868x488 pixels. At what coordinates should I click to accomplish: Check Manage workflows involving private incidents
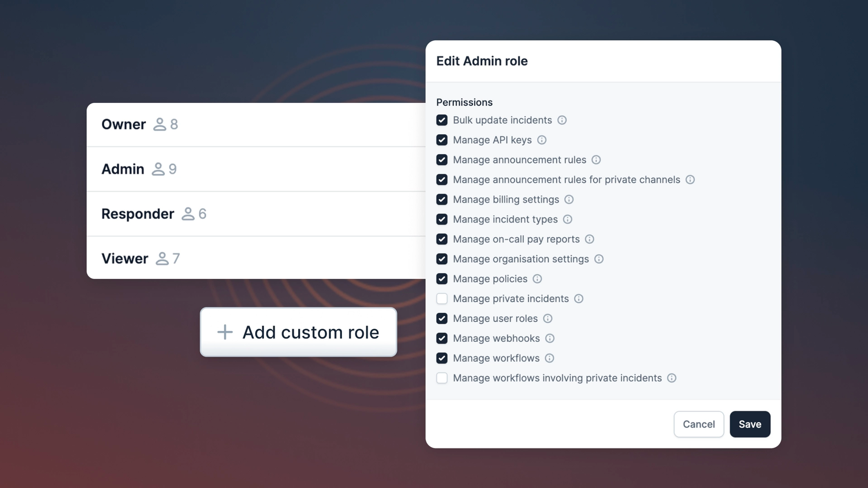[442, 378]
